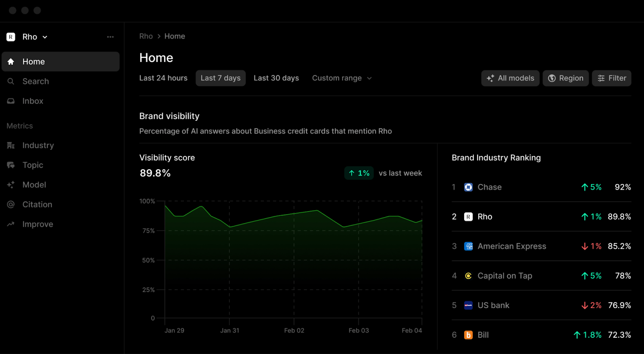The image size is (644, 354).
Task: Open Industry metrics building icon
Action: point(11,145)
